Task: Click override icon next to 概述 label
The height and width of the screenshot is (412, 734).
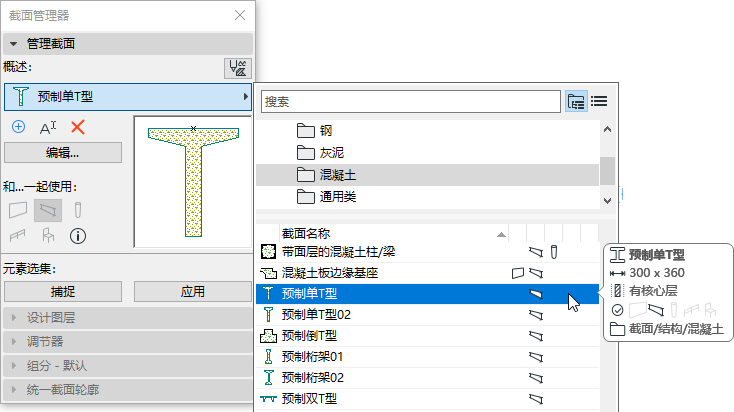Action: click(238, 68)
